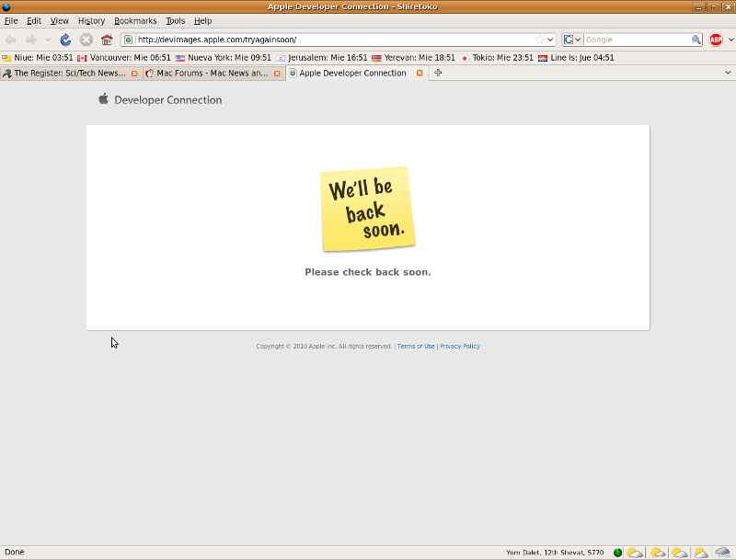Click the Back navigation arrow
This screenshot has height=560, width=736.
click(11, 40)
